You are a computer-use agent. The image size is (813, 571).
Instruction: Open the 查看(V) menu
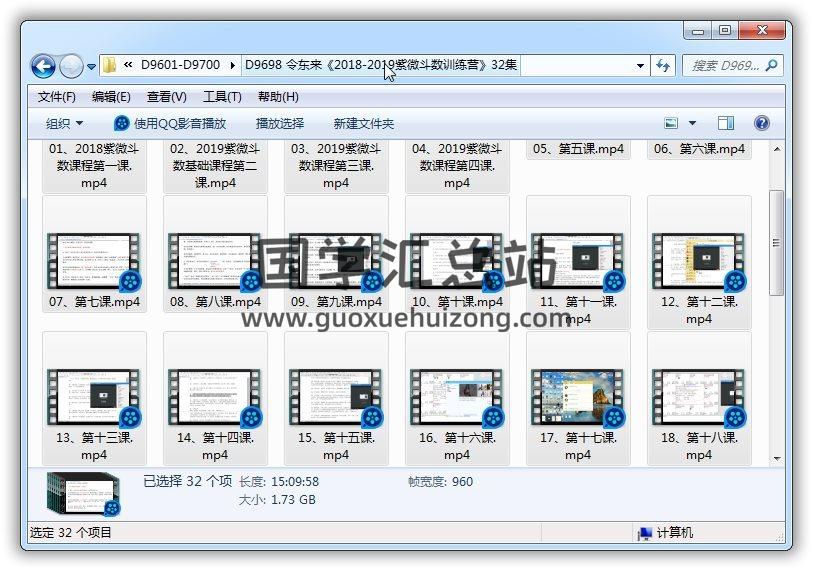click(166, 96)
